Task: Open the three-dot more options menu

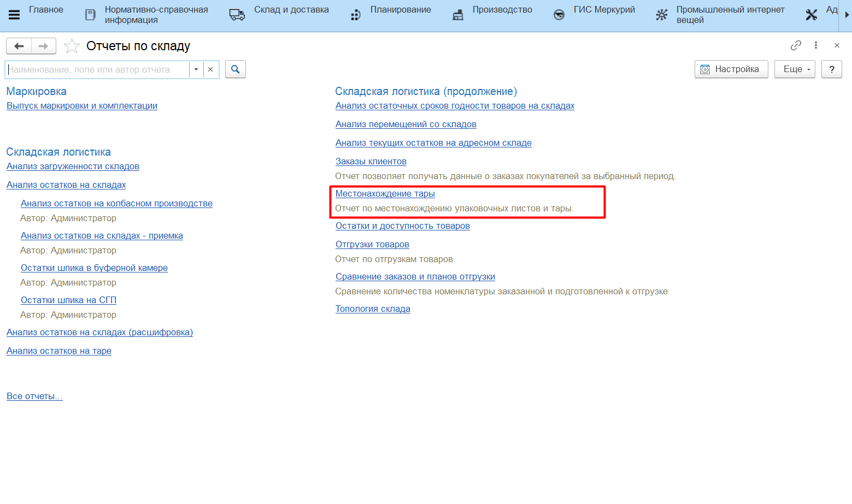Action: 816,45
